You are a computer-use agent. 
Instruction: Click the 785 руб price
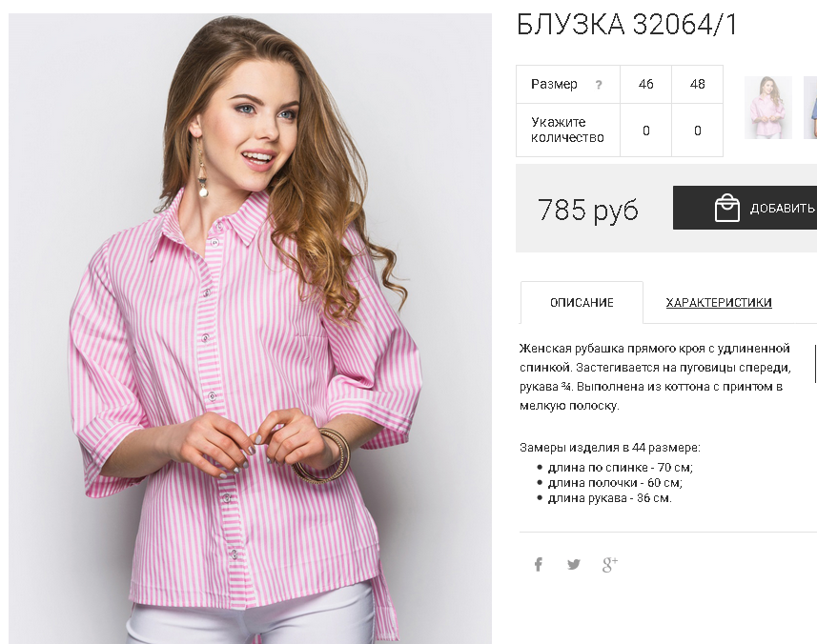pos(588,210)
